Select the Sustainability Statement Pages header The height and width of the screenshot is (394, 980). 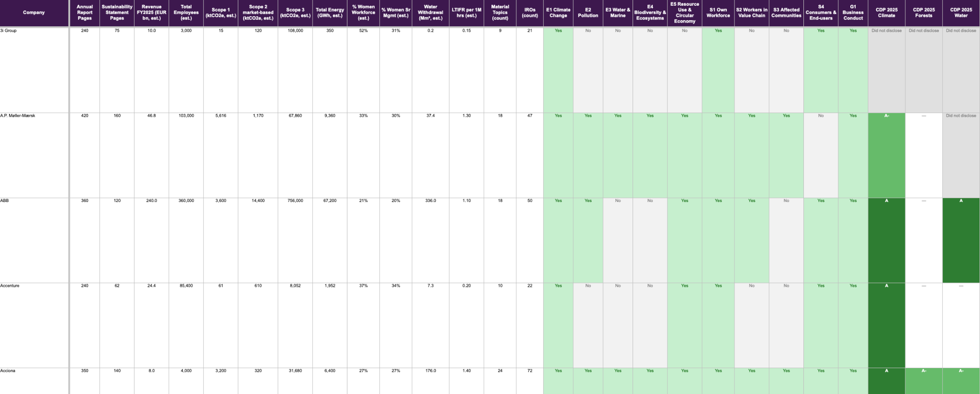pos(117,13)
